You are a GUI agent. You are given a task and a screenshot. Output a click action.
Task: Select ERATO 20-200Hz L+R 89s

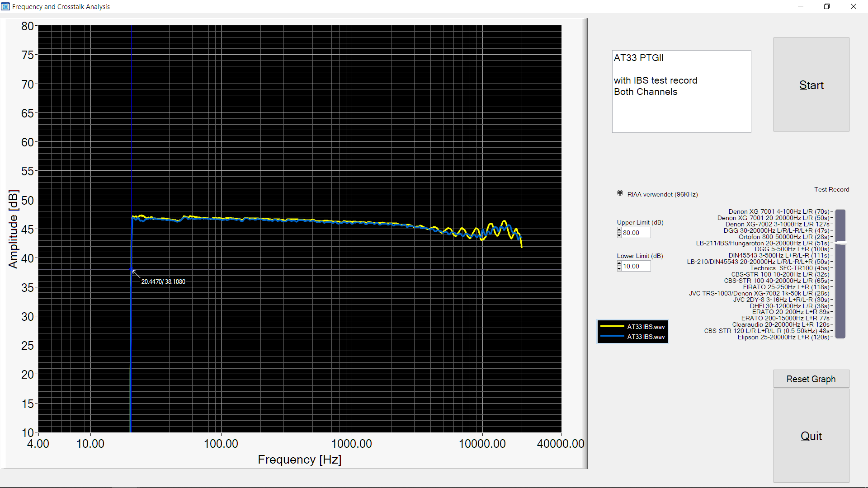(791, 312)
